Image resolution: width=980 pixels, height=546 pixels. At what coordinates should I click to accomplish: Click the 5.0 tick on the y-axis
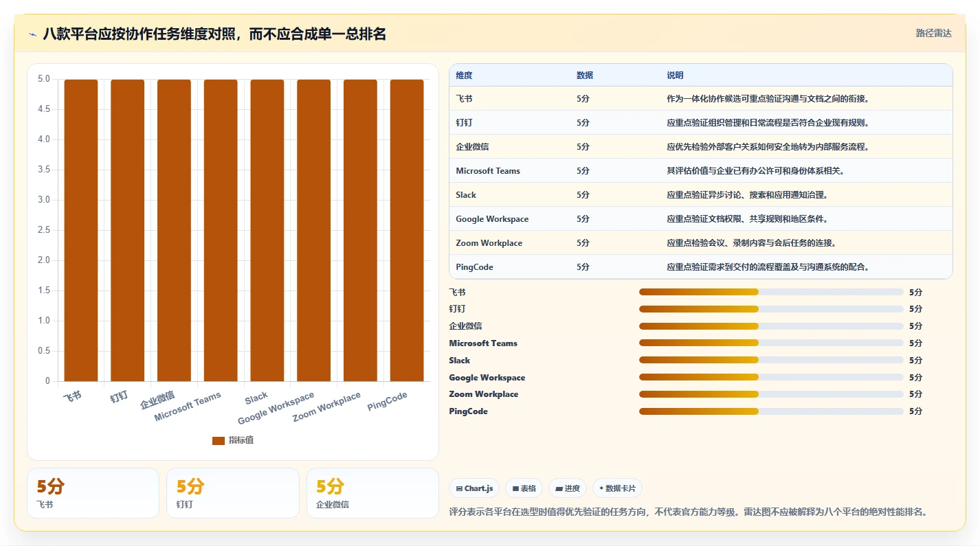click(44, 79)
